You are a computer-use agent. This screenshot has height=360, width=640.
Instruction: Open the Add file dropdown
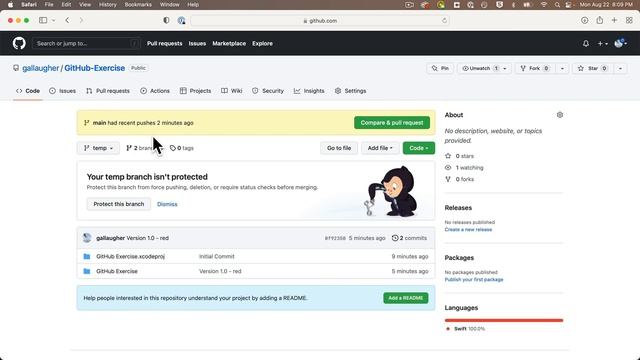coord(380,148)
